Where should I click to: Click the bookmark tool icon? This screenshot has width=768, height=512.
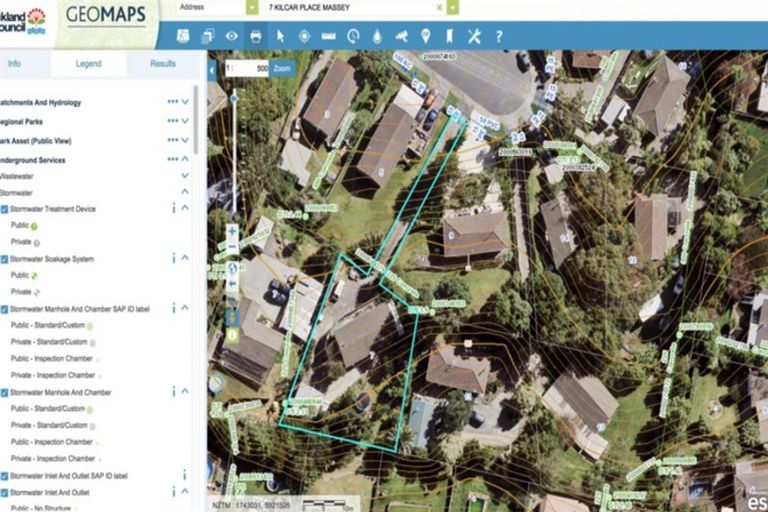[450, 36]
